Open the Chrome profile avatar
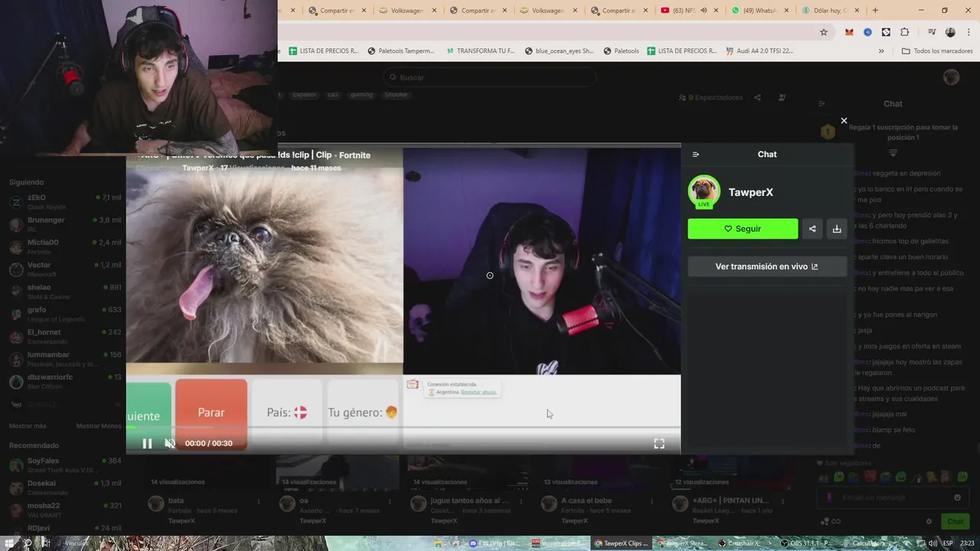The image size is (980, 551). pyautogui.click(x=950, y=32)
